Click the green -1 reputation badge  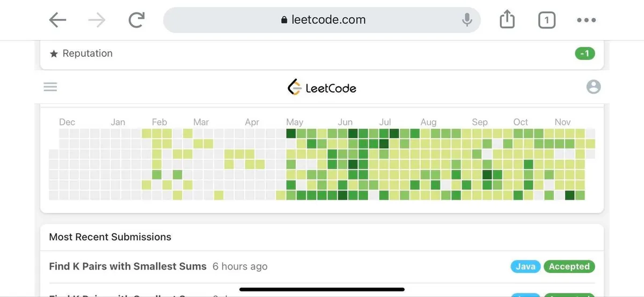(585, 54)
